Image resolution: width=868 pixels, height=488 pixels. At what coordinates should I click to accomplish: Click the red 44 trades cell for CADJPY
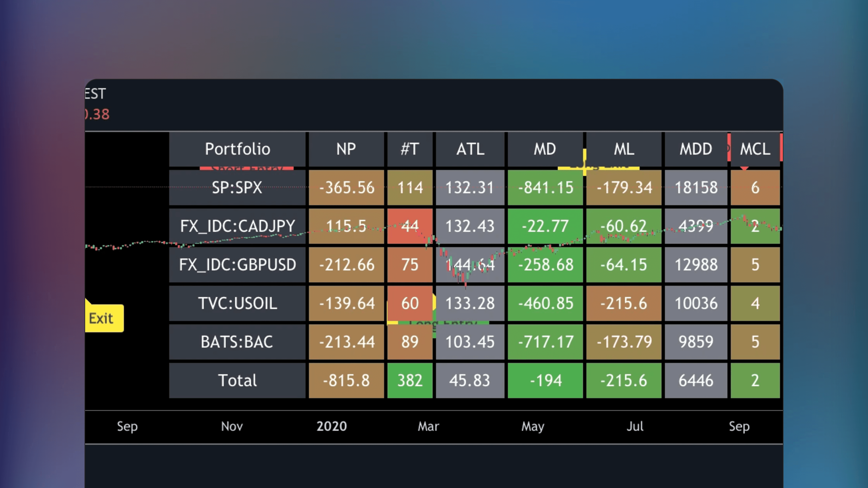click(410, 226)
